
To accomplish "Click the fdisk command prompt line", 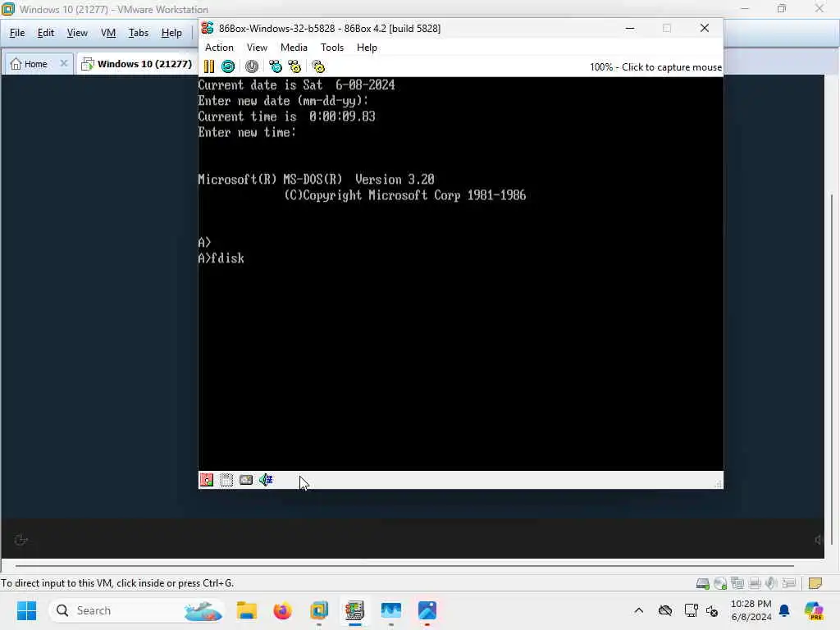I will coord(221,258).
